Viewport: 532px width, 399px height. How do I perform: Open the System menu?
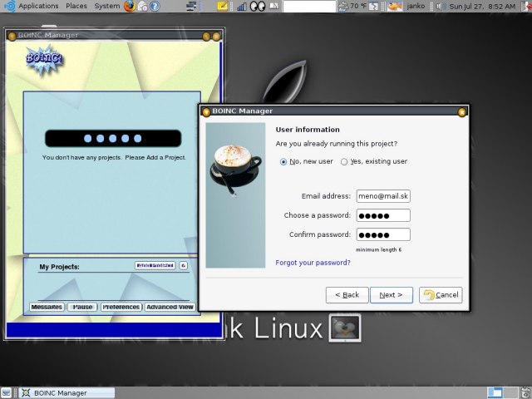pos(107,6)
